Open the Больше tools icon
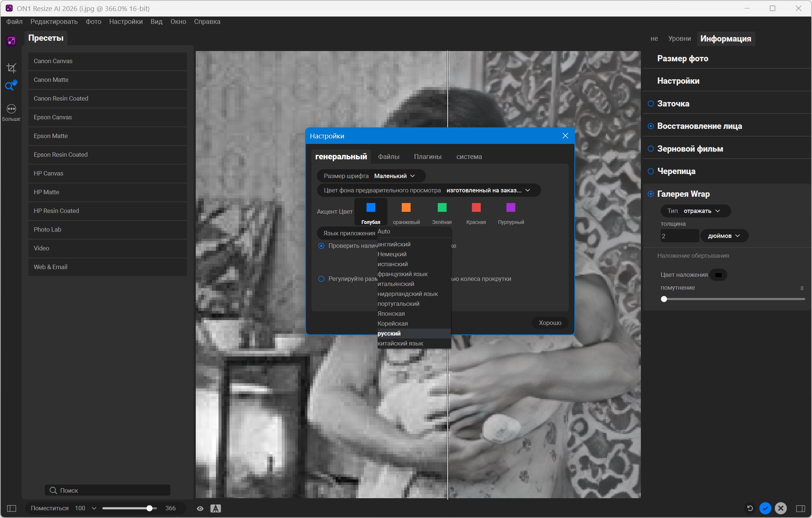The width and height of the screenshot is (812, 518). coord(11,109)
